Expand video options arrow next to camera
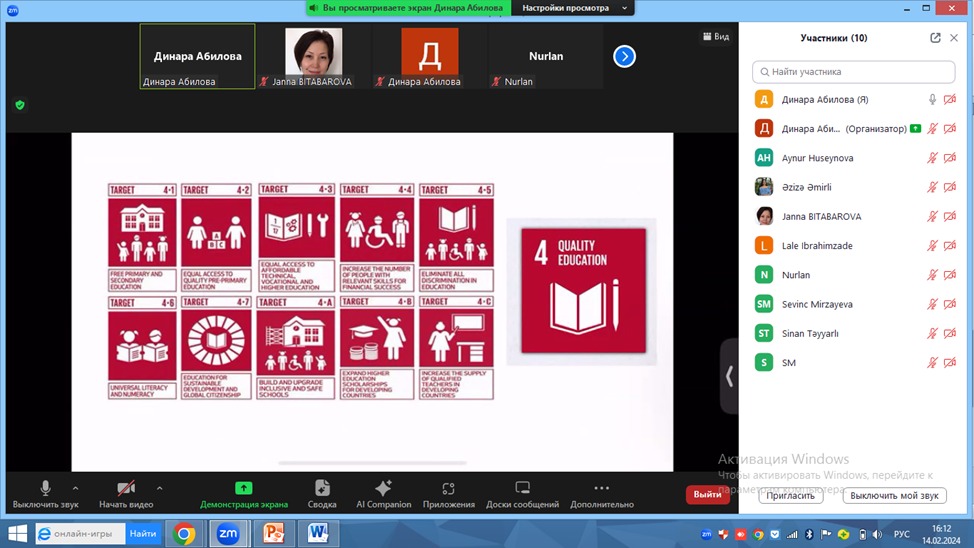Screen dimensions: 974x548 coord(160,488)
